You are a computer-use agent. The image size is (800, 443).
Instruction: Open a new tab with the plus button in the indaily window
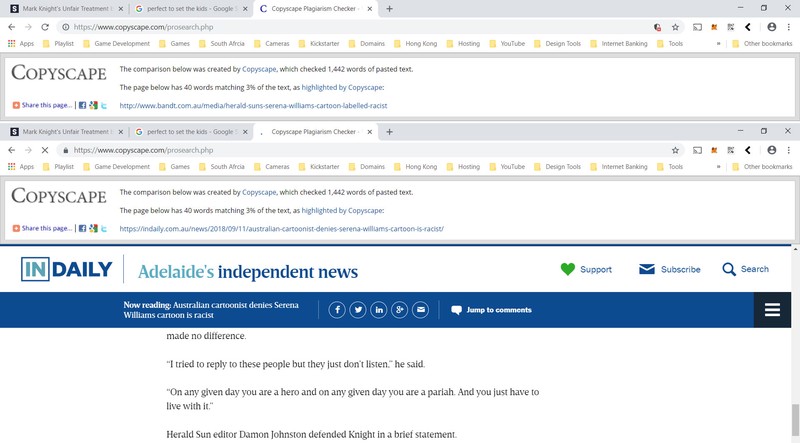(x=389, y=132)
